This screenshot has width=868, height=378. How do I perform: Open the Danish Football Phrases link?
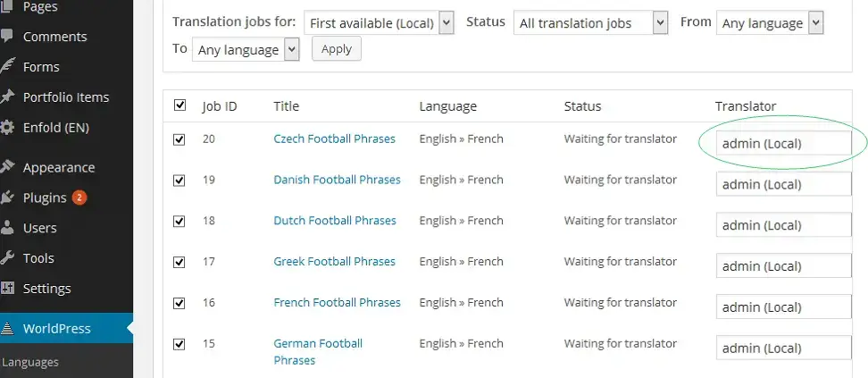(x=338, y=180)
